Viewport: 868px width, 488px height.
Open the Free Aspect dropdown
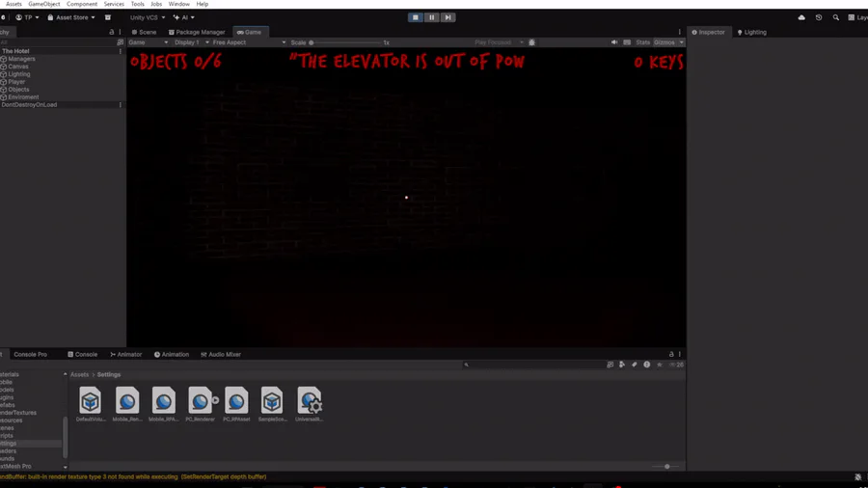coord(249,42)
